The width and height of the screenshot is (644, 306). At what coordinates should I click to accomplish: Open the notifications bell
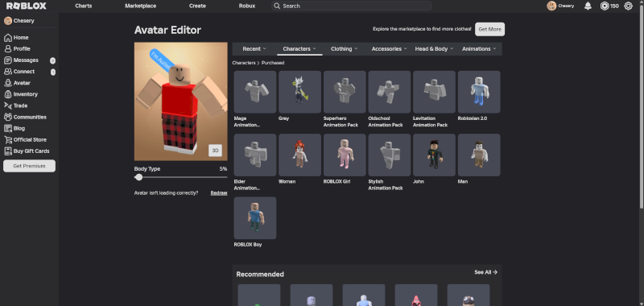point(588,6)
